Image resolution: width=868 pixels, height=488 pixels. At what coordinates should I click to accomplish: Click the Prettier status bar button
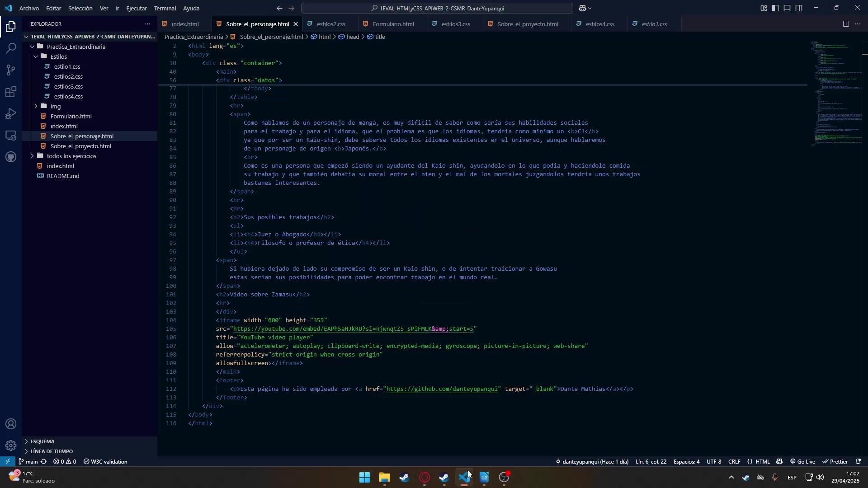[x=835, y=462]
